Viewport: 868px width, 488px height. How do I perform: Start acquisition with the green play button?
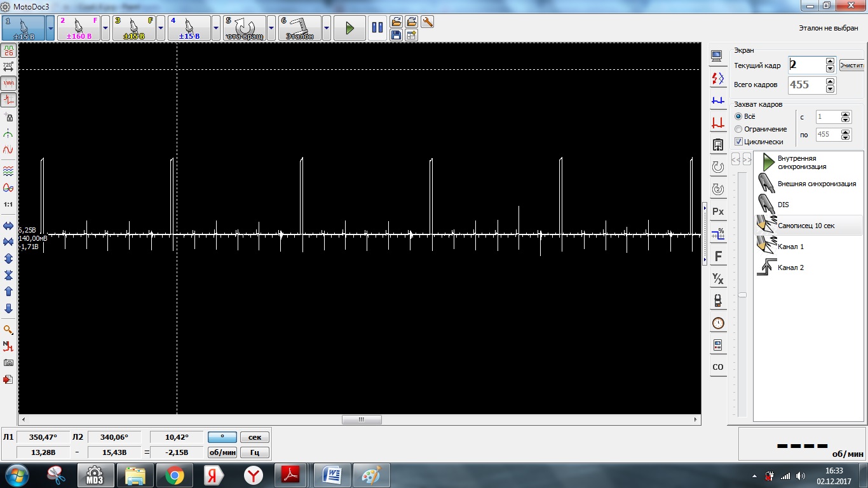click(349, 28)
